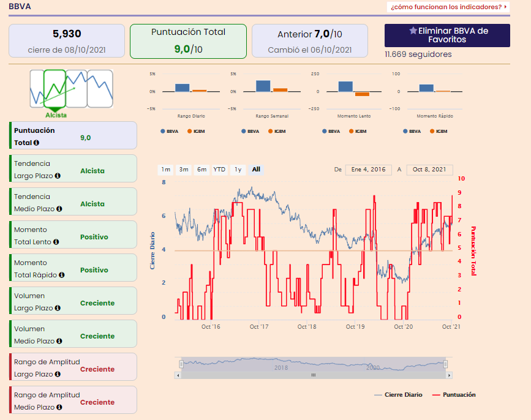This screenshot has width=531, height=420.
Task: Toggle BBVA legend dot under Rango Diario
Action: (162, 131)
